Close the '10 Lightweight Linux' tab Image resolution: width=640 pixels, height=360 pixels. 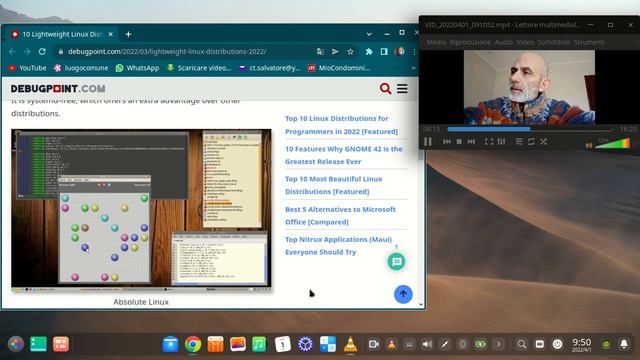(110, 34)
